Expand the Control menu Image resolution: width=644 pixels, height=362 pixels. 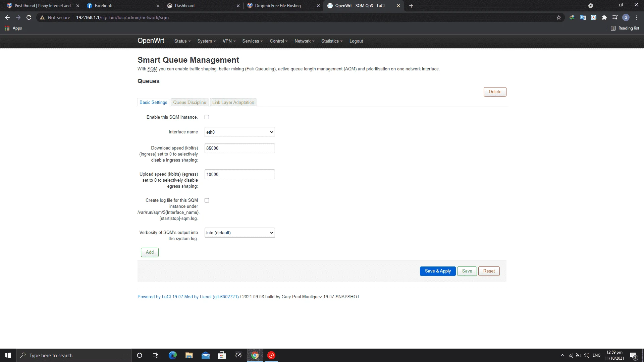pos(279,41)
